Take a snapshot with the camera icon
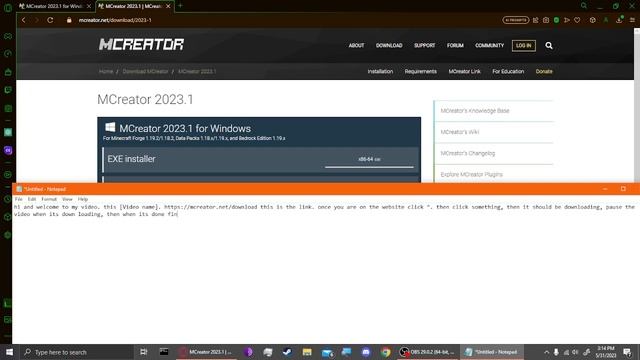Image resolution: width=640 pixels, height=360 pixels. pyautogui.click(x=546, y=20)
